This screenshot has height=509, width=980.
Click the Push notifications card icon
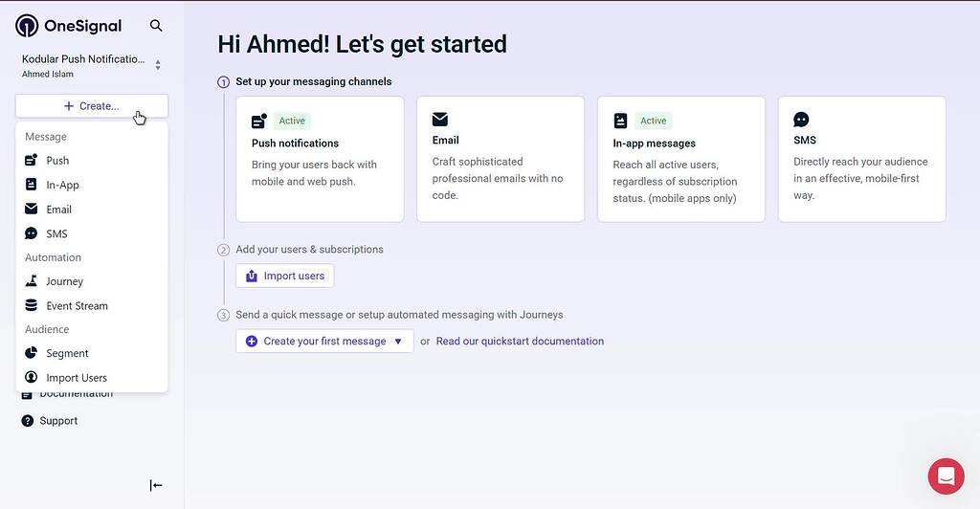point(259,121)
